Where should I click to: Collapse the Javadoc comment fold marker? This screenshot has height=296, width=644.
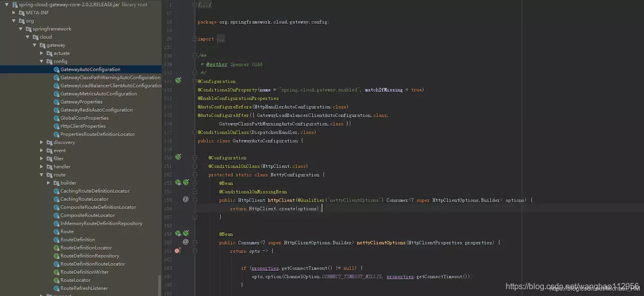[x=195, y=55]
